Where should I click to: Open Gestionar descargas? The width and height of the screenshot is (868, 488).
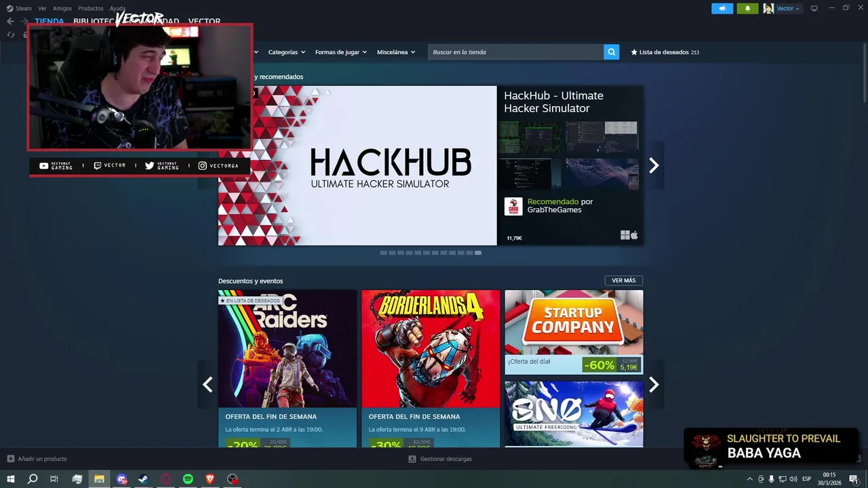pyautogui.click(x=440, y=459)
